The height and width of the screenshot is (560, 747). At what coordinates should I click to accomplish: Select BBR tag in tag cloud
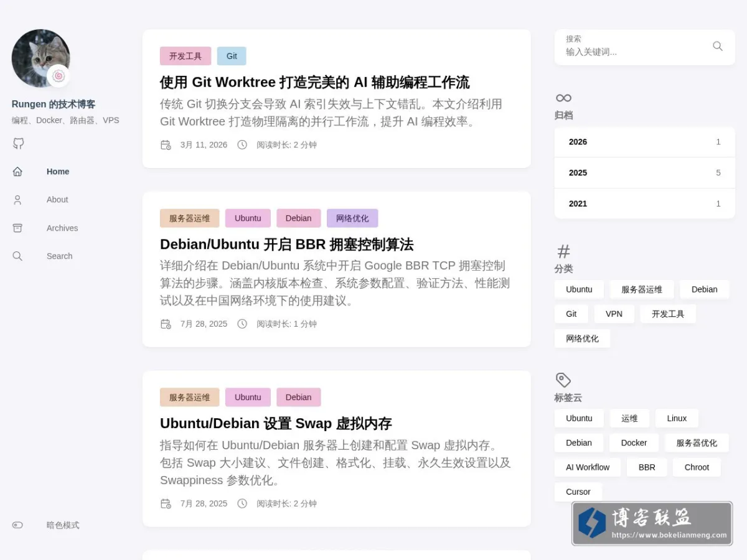(647, 467)
